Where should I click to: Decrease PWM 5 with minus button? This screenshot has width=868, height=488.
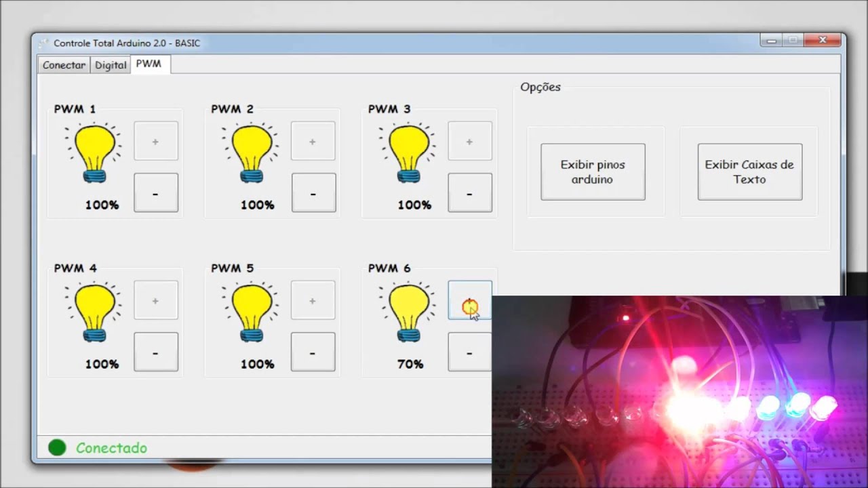pos(313,352)
